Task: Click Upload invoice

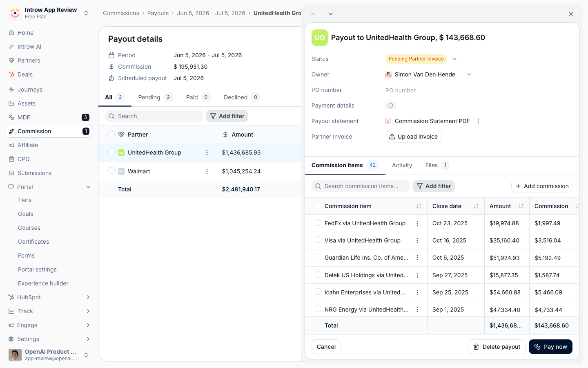Action: tap(413, 137)
